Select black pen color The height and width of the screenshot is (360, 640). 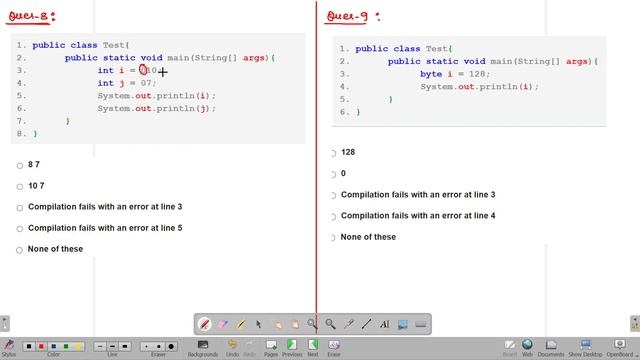coord(29,346)
